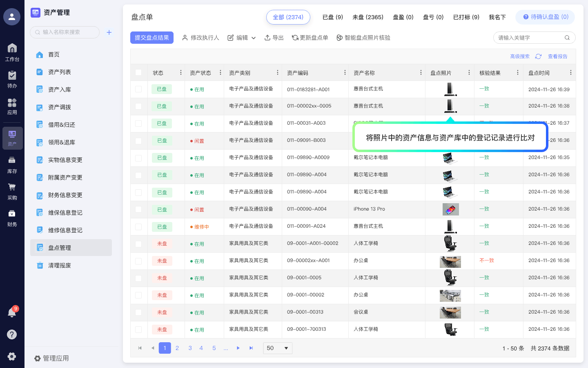Open the 采购 module in sidebar
Screen dimensions: 588x368
tap(12, 191)
